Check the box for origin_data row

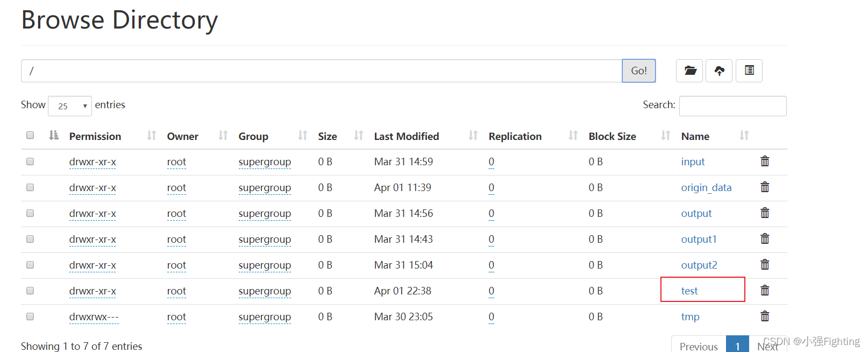point(30,187)
